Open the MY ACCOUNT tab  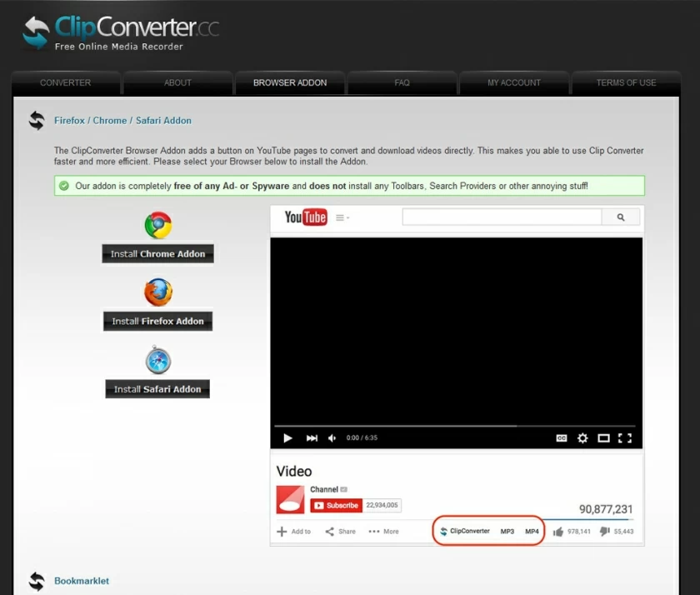pos(514,82)
